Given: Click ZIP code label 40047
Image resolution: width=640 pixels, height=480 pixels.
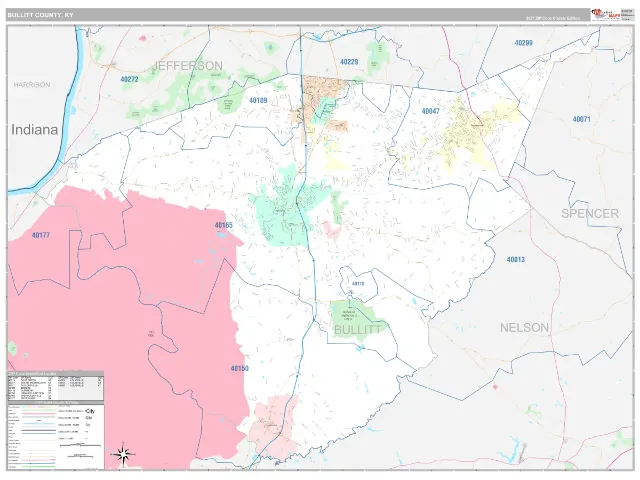Looking at the screenshot, I should coord(431,111).
